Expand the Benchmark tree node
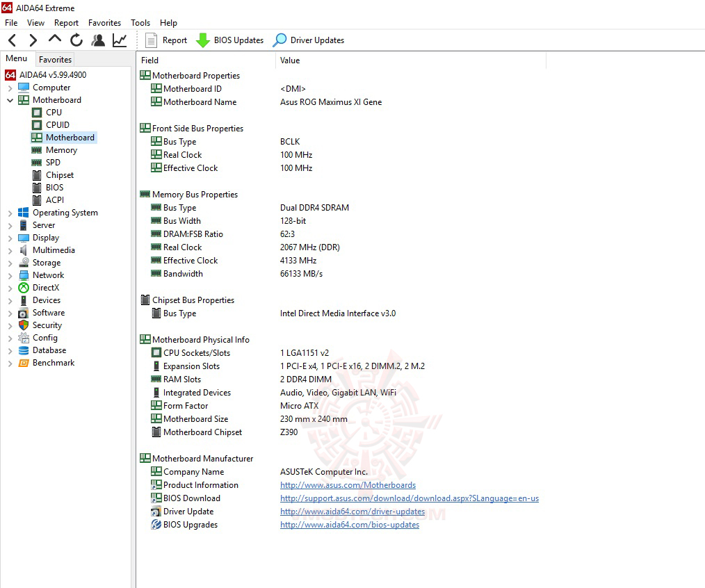 point(10,364)
